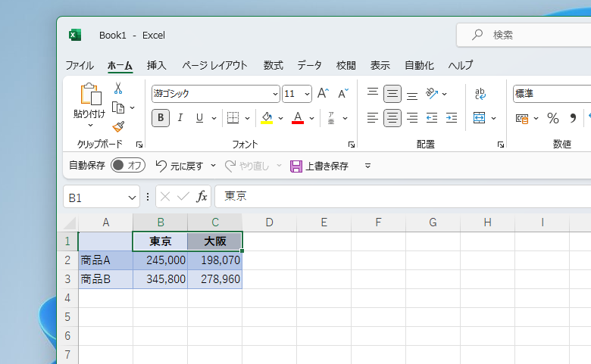The image size is (591, 364).
Task: Switch to the 挿入 tab
Action: 156,66
